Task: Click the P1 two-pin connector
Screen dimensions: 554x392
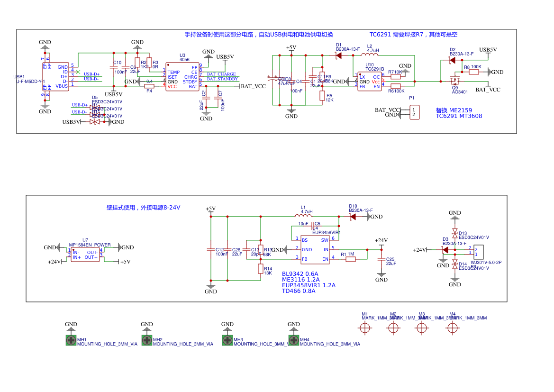Action: (414, 112)
